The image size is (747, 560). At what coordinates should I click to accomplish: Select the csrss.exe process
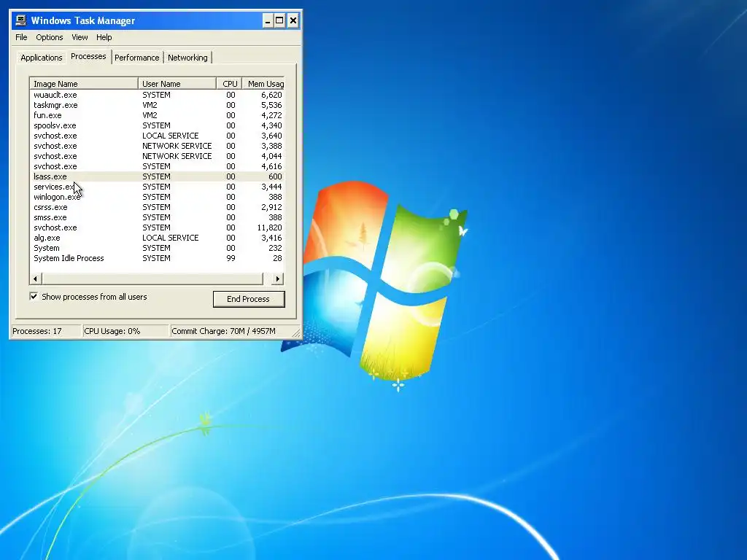coord(158,207)
